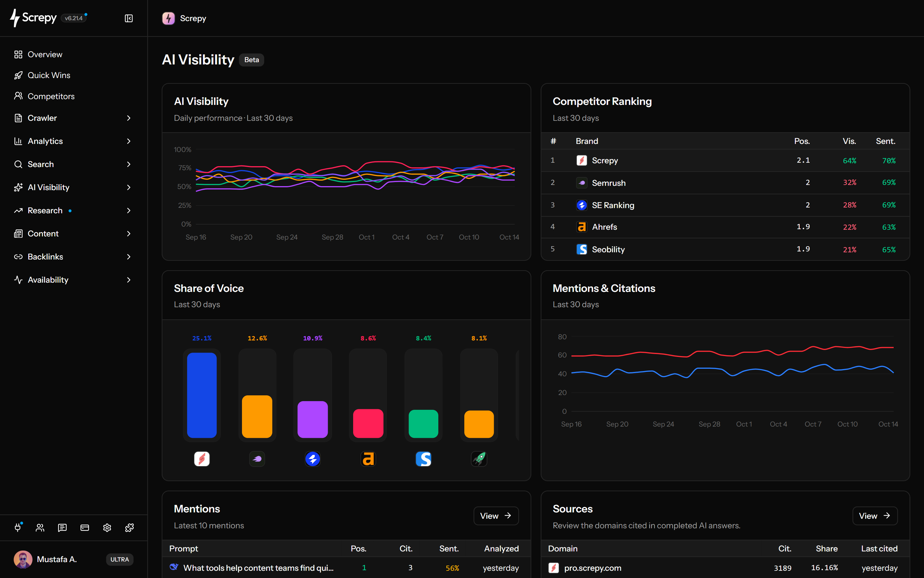The image size is (924, 578).
Task: Click the Semrush icon under the Share of Voice bars
Action: (257, 459)
